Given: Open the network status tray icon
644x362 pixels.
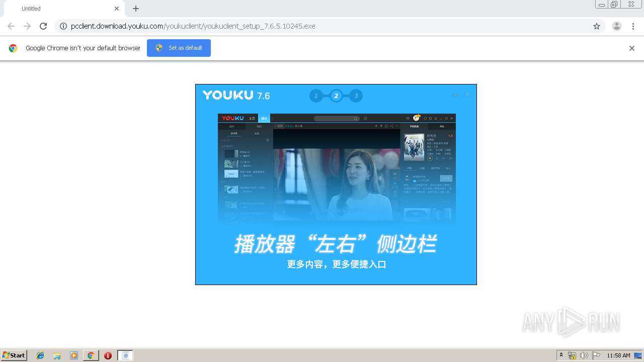Looking at the screenshot, I should [572, 355].
